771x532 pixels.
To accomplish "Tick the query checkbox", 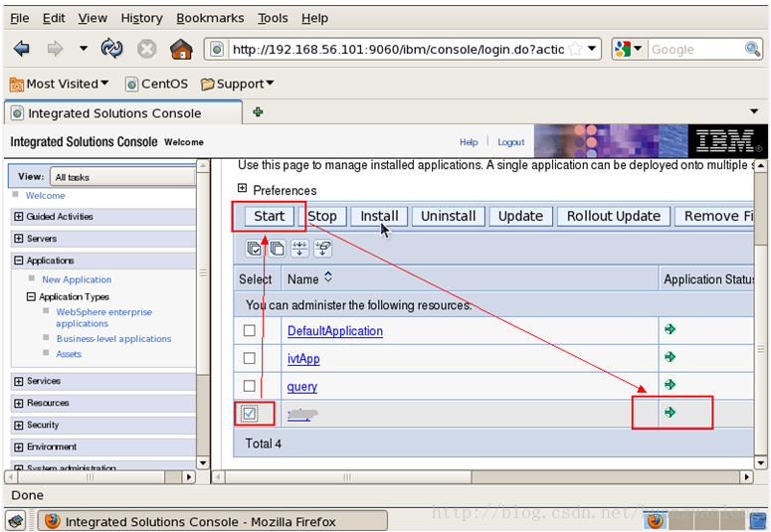I will (x=250, y=386).
